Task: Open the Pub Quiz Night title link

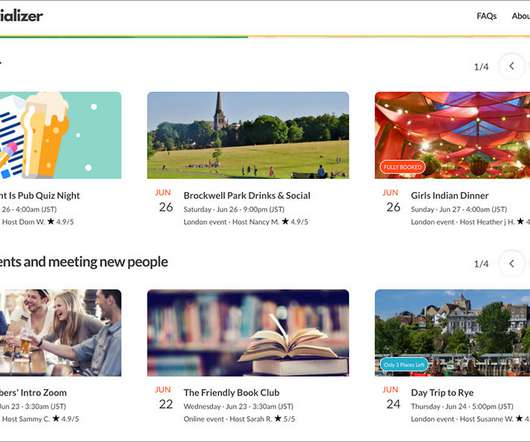Action: [x=40, y=196]
